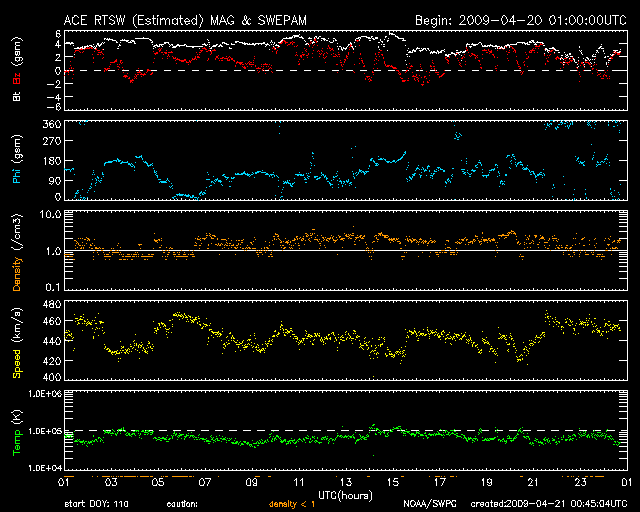Click the '360' tick label on the Phi axis

click(x=52, y=124)
